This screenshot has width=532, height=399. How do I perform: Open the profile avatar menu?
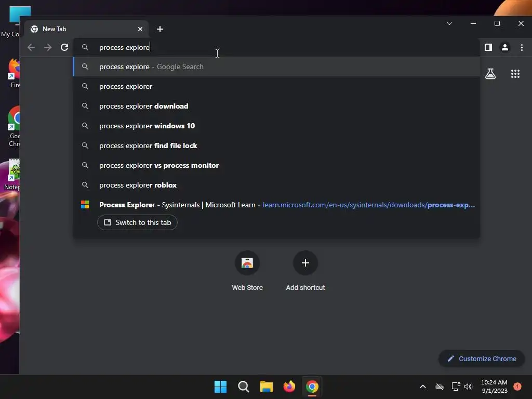505,47
